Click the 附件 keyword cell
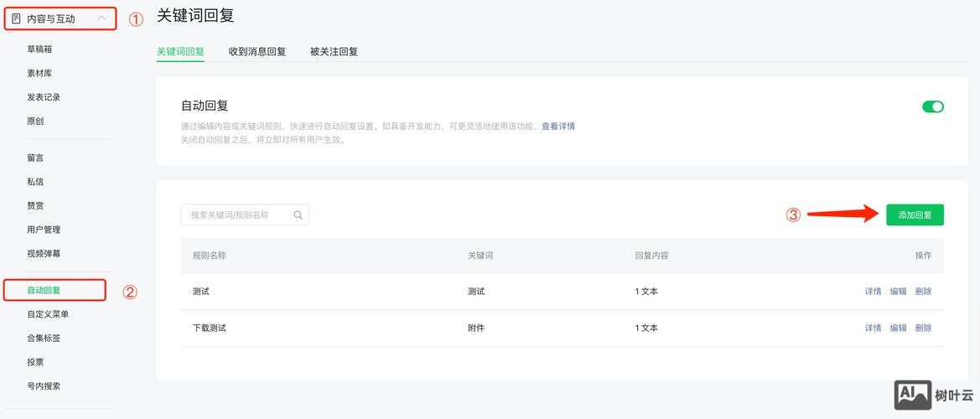Image resolution: width=980 pixels, height=419 pixels. click(x=475, y=328)
